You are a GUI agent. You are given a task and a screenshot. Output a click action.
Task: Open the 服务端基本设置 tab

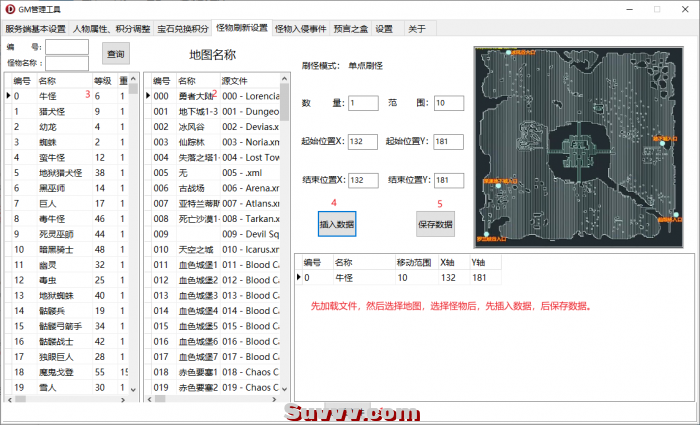[x=35, y=29]
